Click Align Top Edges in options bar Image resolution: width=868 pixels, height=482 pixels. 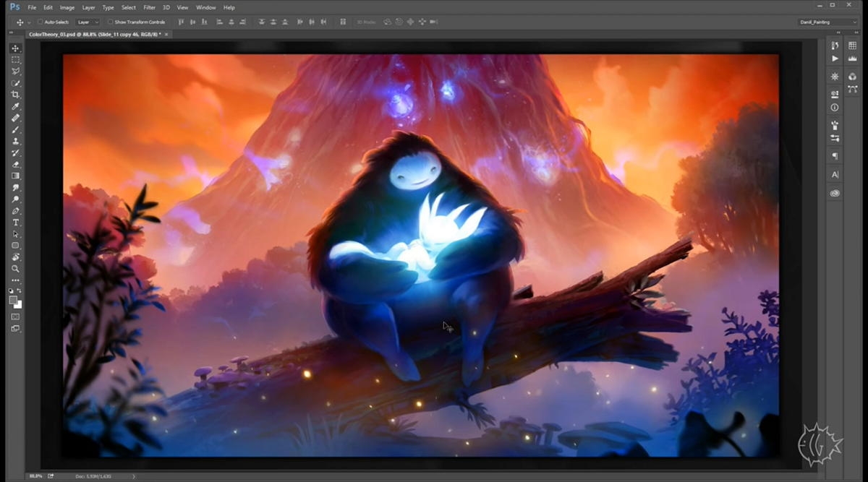pyautogui.click(x=181, y=22)
